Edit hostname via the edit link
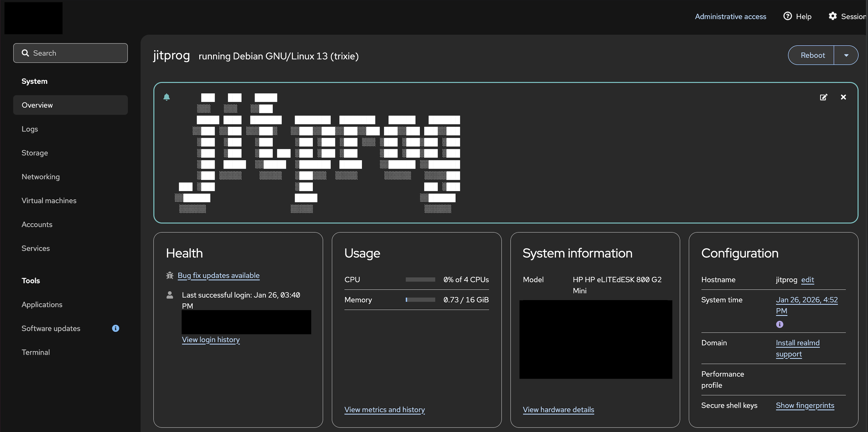This screenshot has height=432, width=868. 807,280
